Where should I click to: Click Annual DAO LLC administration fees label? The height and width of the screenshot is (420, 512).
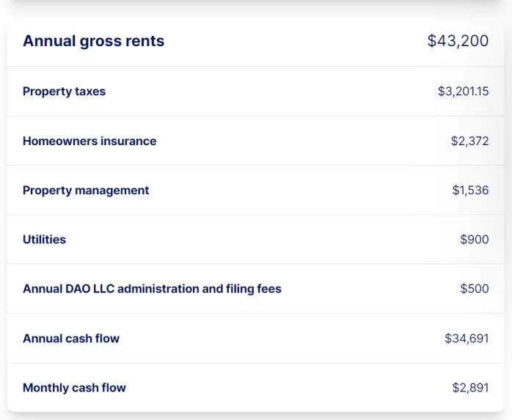[152, 289]
